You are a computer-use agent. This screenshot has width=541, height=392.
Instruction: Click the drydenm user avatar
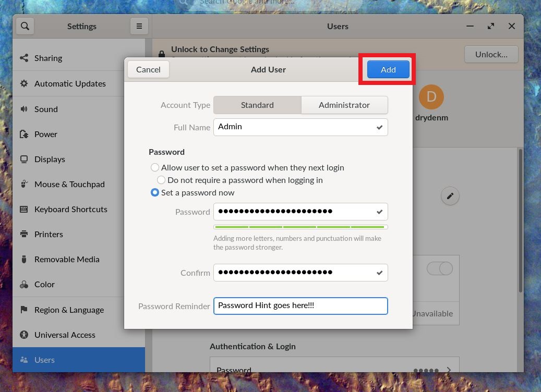(431, 97)
